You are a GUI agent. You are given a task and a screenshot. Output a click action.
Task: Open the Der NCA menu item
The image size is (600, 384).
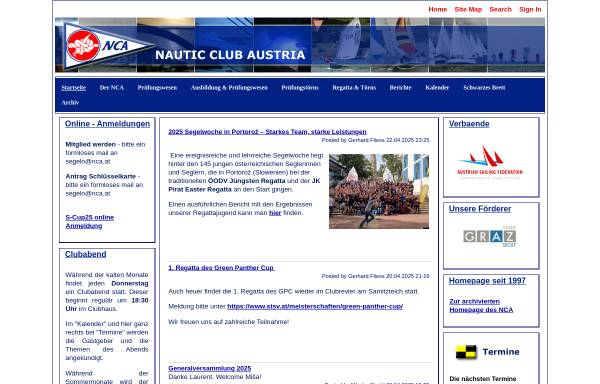click(x=112, y=88)
